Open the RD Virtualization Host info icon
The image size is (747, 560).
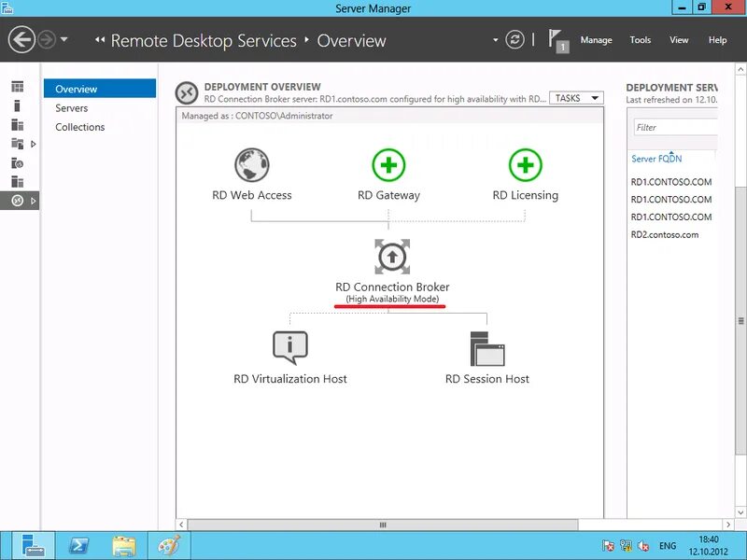point(290,348)
